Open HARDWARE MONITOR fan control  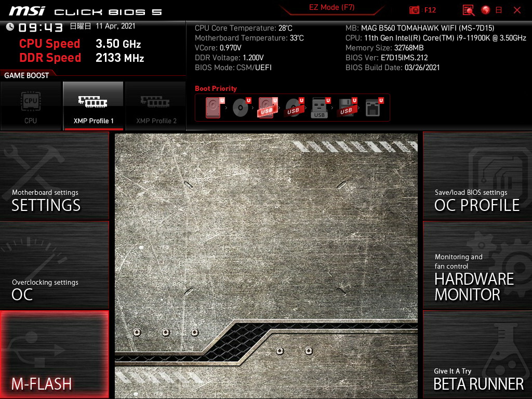pyautogui.click(x=477, y=265)
